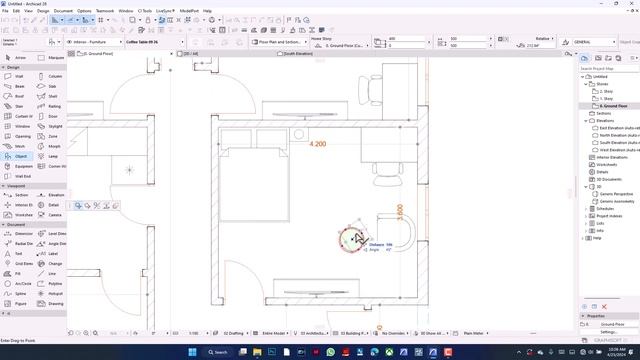
Task: Click the Settings button in Properties
Action: 609,332
